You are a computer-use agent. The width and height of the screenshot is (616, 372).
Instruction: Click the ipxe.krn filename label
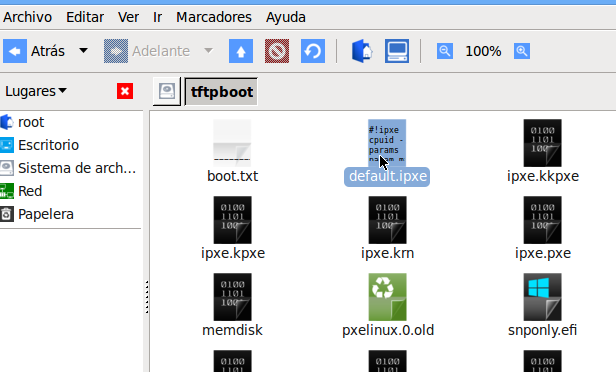388,253
